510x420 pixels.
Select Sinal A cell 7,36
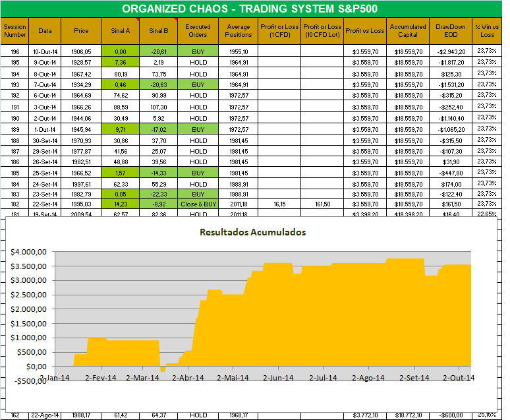click(x=121, y=62)
